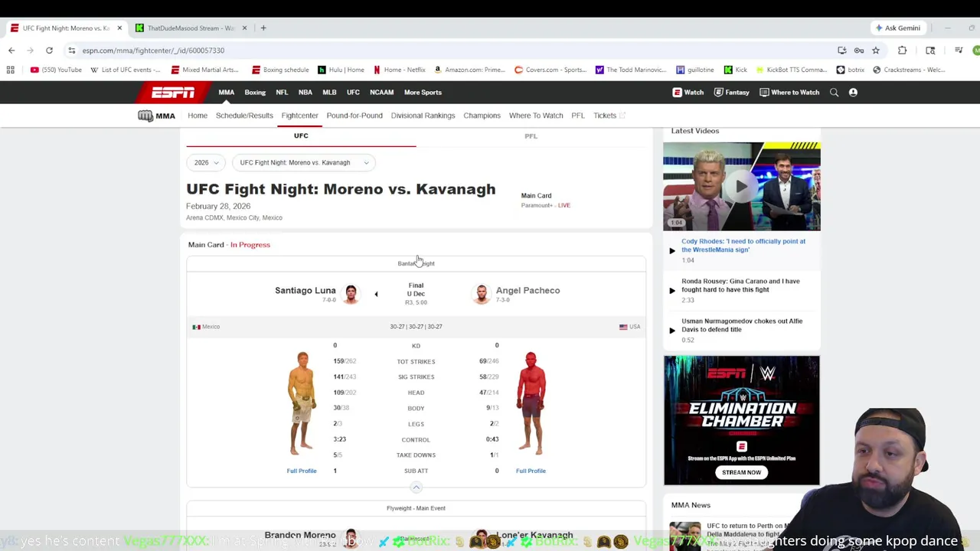Viewport: 980px width, 551px height.
Task: Click the Santiago Luna fighter name
Action: pyautogui.click(x=305, y=291)
